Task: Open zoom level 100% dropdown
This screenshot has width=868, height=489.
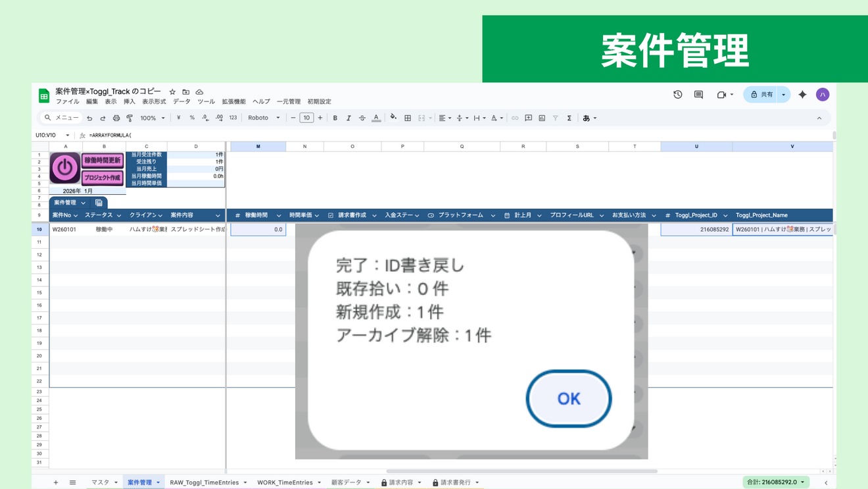Action: [x=153, y=118]
